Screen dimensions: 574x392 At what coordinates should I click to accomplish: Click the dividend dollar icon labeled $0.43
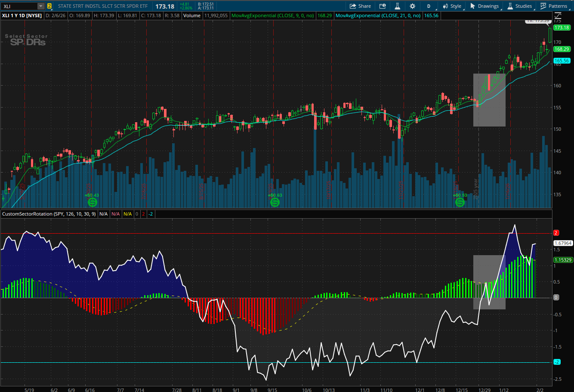pyautogui.click(x=92, y=201)
